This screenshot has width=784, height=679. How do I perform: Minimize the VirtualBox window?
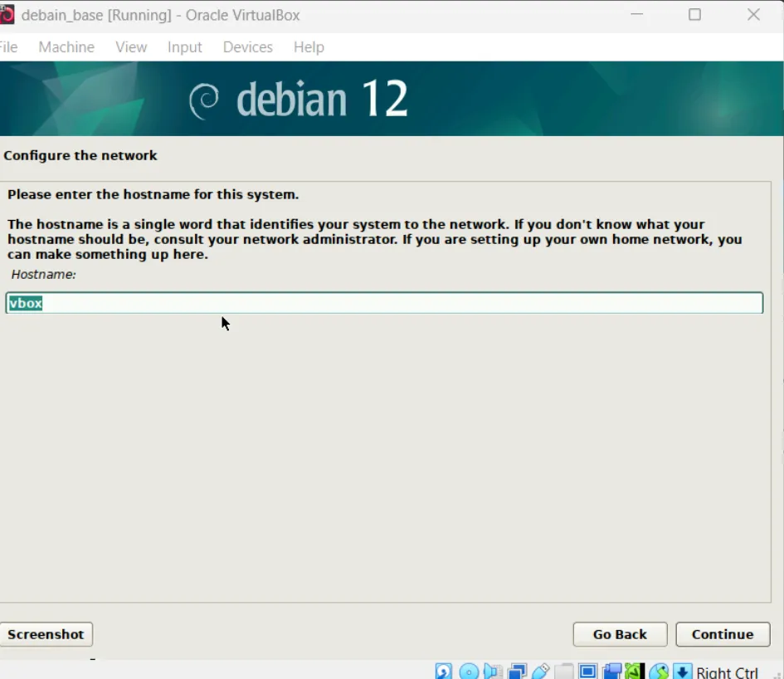pos(636,14)
